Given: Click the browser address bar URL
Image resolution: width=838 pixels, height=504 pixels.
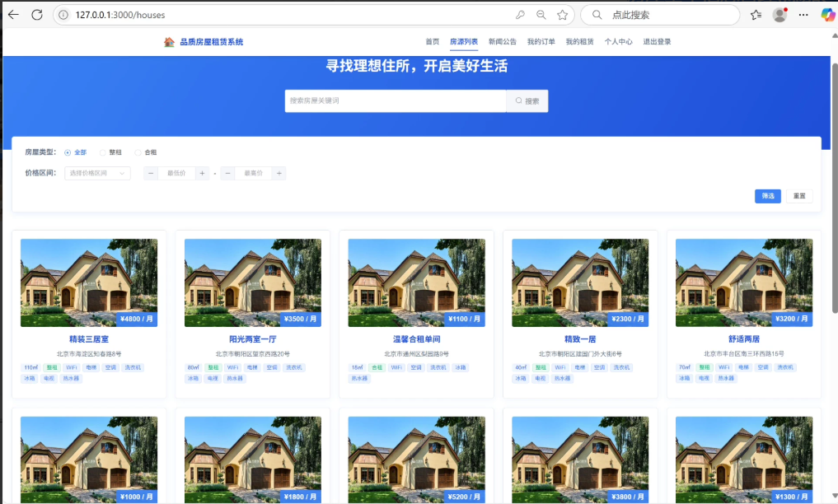Looking at the screenshot, I should 120,15.
